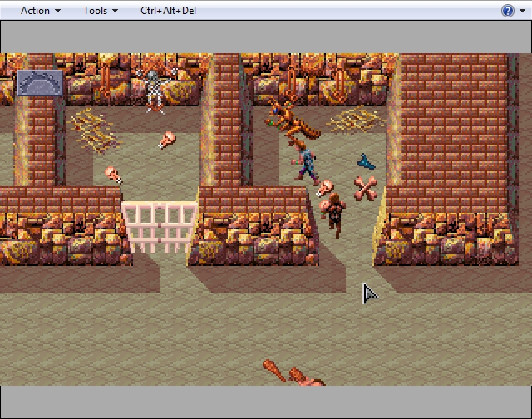Click the blue help question mark icon
The image size is (532, 419).
[508, 11]
